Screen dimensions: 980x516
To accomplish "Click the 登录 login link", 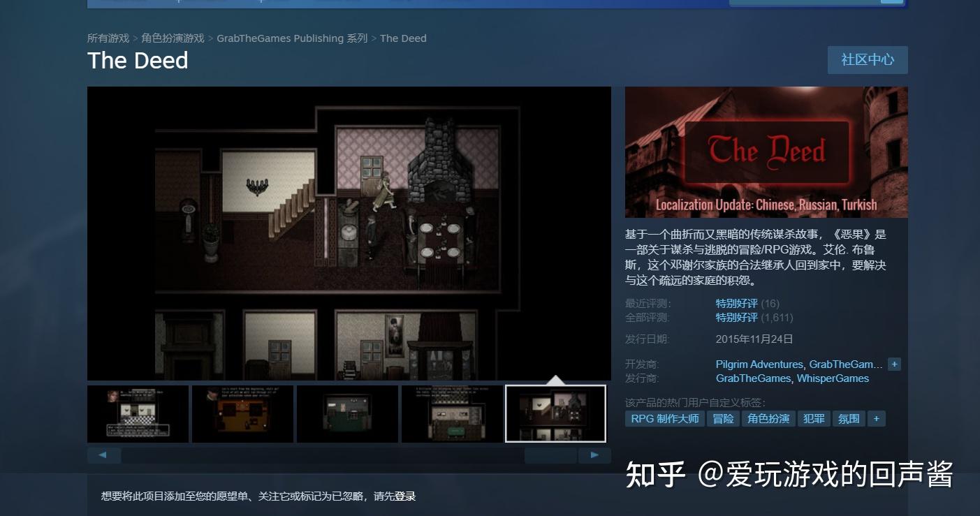I will 405,496.
